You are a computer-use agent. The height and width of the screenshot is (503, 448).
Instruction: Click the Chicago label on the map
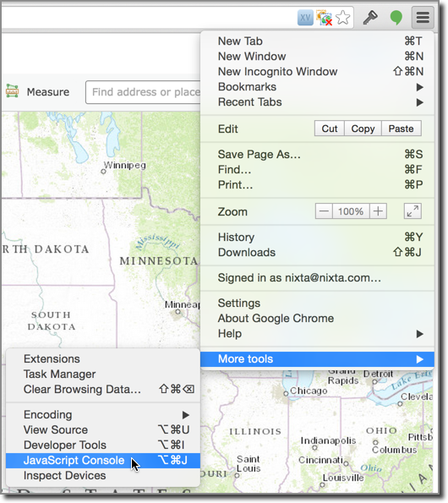coord(309,391)
